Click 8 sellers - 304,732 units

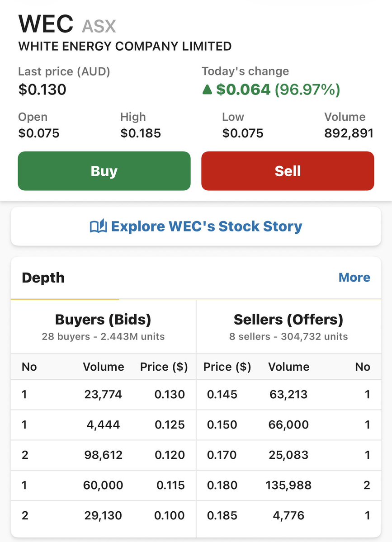tap(288, 336)
